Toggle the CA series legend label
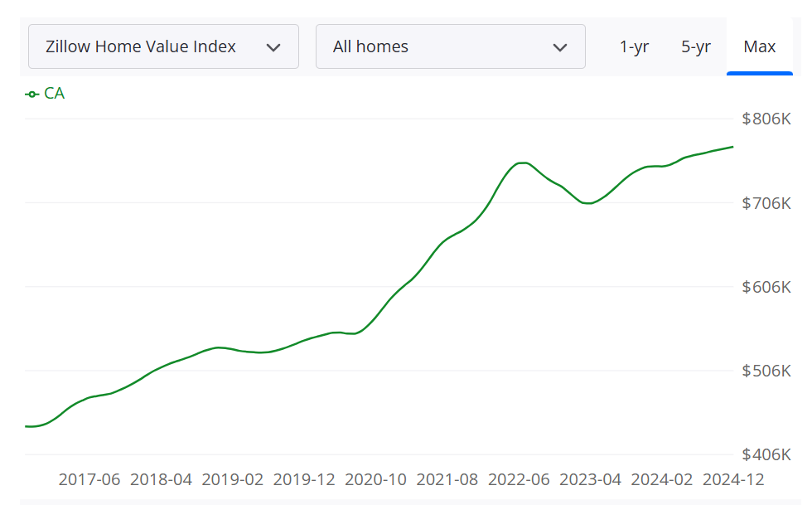 click(54, 94)
